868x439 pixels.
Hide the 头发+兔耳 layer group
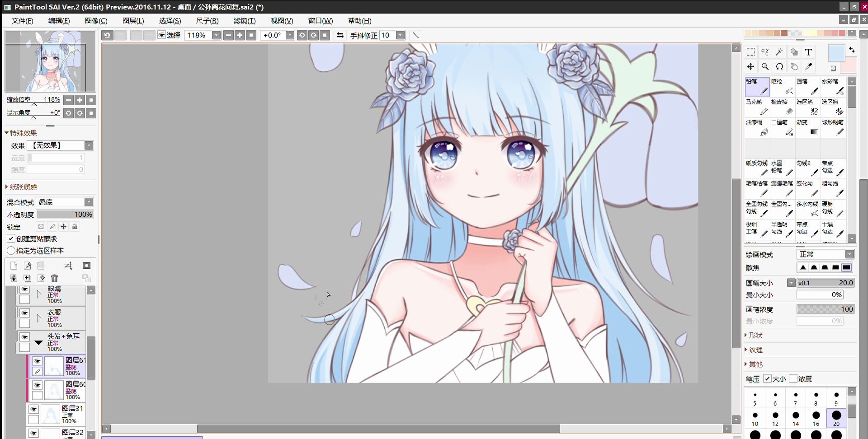(x=25, y=337)
